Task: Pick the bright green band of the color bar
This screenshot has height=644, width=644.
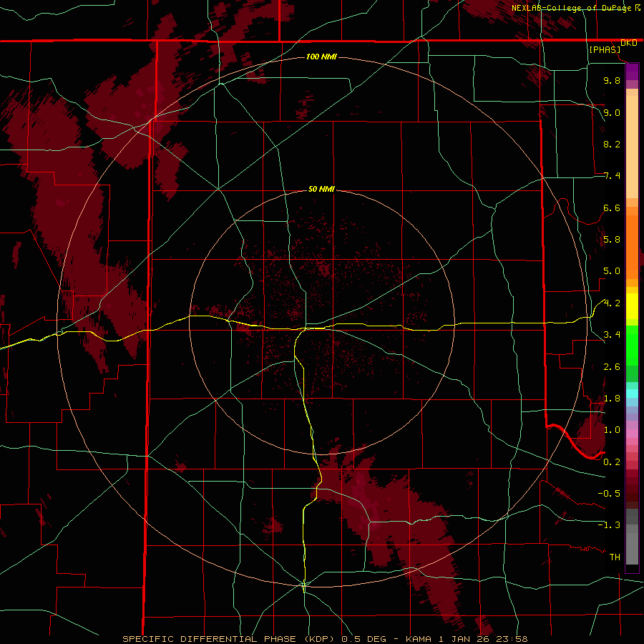Action: coord(632,346)
